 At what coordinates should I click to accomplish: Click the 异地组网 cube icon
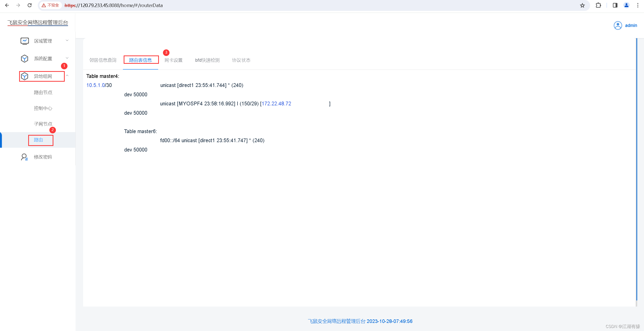[24, 76]
